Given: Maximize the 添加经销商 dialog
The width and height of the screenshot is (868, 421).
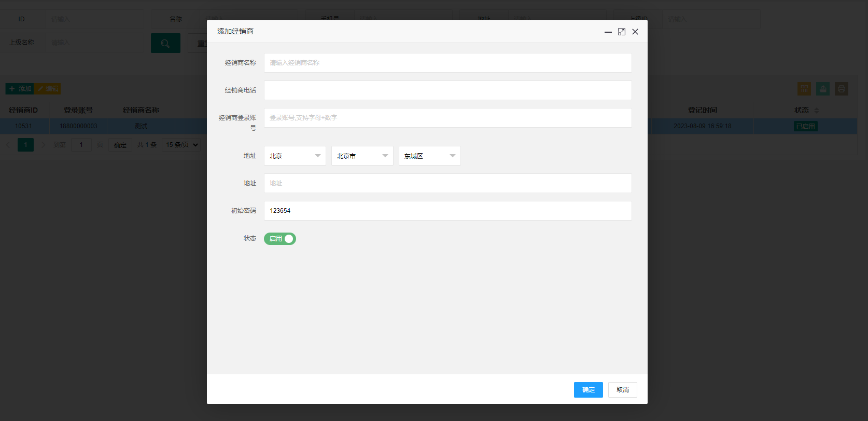Looking at the screenshot, I should pos(622,32).
